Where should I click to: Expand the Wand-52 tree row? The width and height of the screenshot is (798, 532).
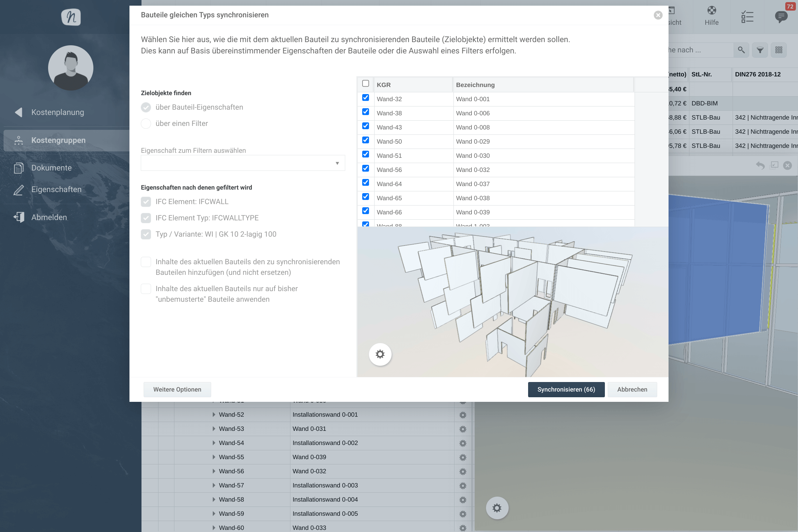coord(214,415)
